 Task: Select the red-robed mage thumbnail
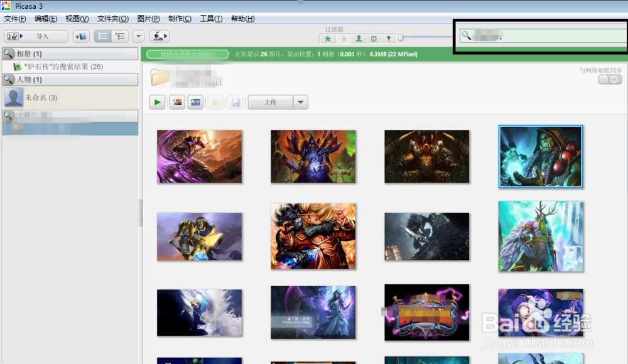point(313,236)
